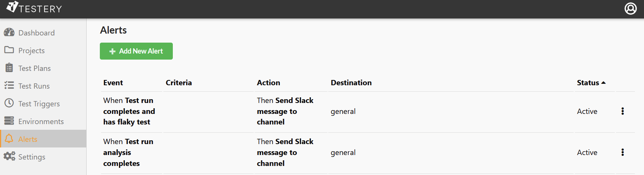
Task: Go to Test Runs in the sidebar
Action: pos(34,86)
